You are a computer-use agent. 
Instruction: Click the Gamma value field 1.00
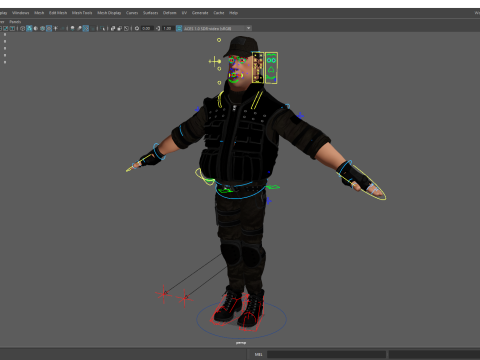[168, 28]
